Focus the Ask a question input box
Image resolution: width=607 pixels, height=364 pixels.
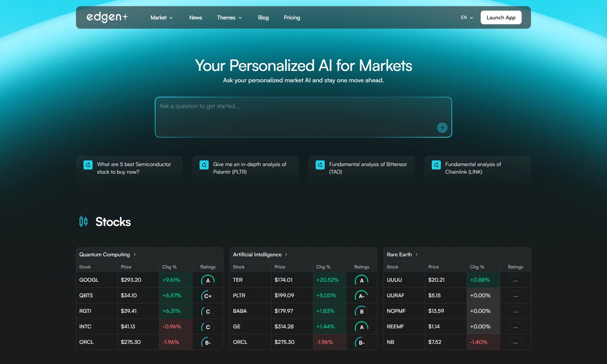(x=303, y=117)
